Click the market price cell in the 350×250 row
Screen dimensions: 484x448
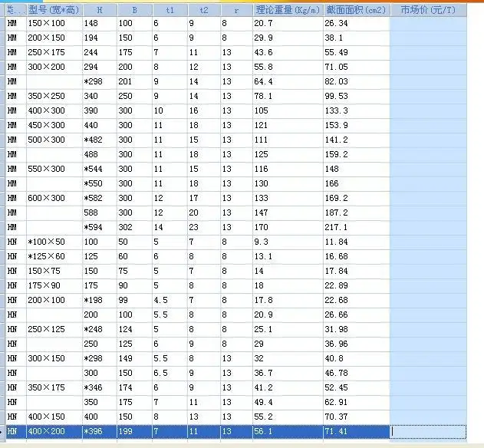(x=429, y=96)
